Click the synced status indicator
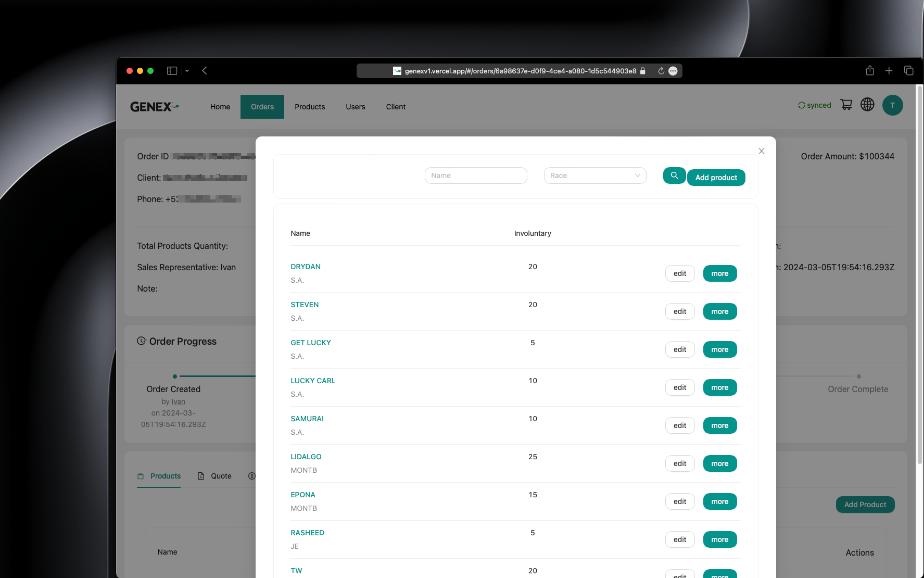The width and height of the screenshot is (924, 578). click(815, 105)
